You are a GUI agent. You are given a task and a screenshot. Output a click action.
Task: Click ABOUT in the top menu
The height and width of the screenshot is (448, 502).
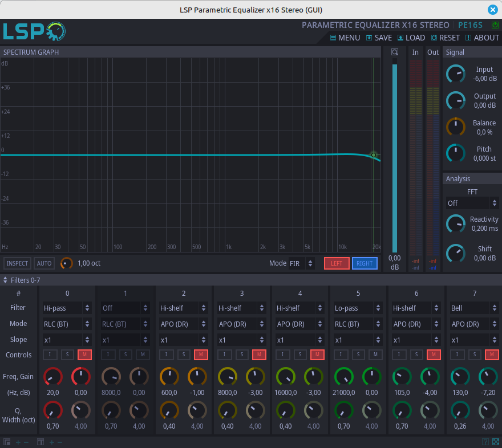point(482,38)
